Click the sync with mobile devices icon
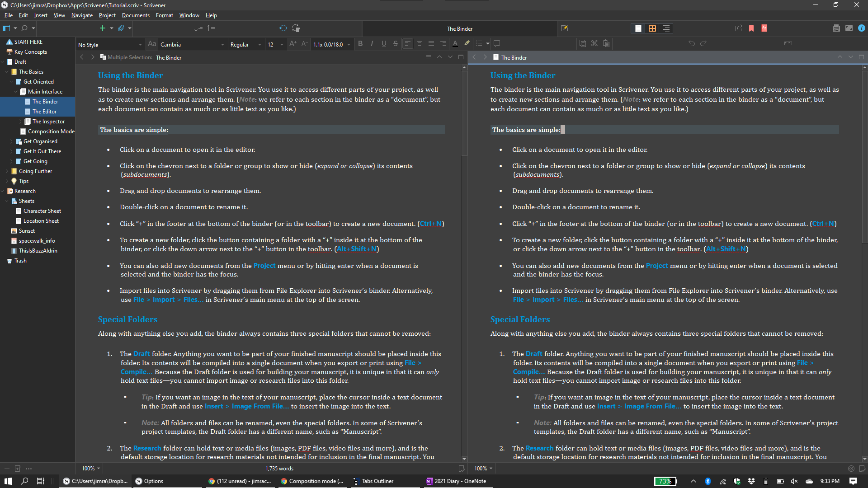The width and height of the screenshot is (868, 488). pos(296,28)
